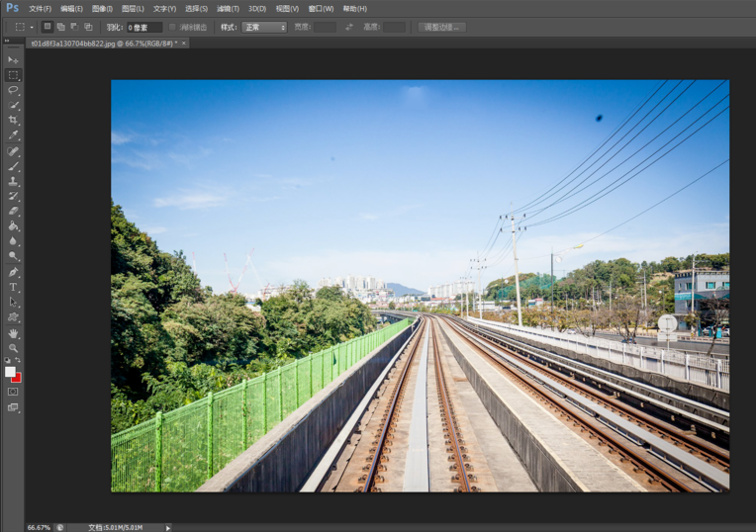Open the 滤镜(T) Filter menu
The width and height of the screenshot is (756, 532).
(x=228, y=8)
